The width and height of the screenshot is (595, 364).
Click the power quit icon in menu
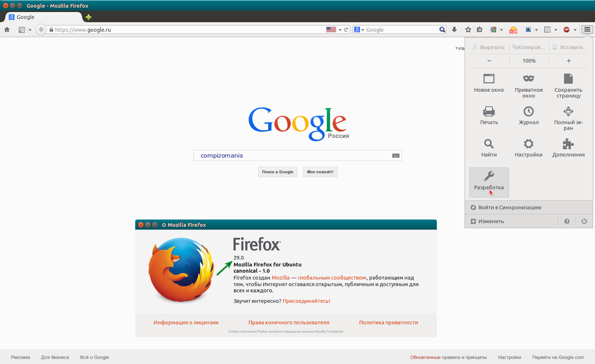tap(584, 221)
